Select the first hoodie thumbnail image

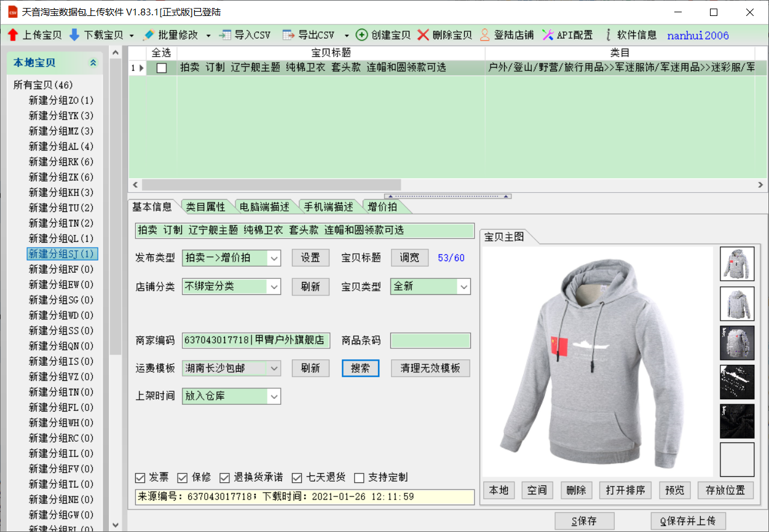click(736, 264)
